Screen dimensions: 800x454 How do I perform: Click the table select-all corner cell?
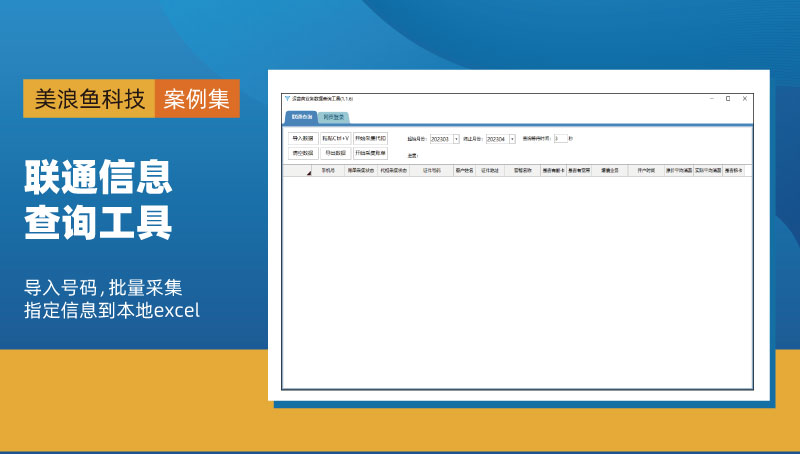point(297,170)
